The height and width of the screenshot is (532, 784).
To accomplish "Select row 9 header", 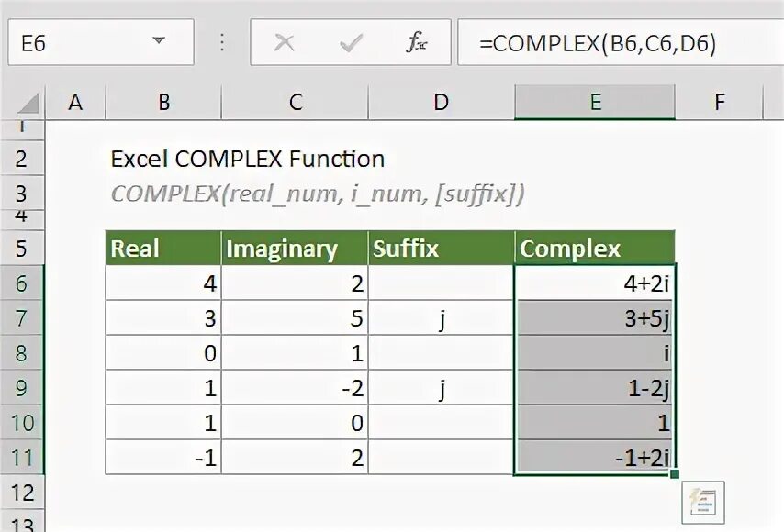I will [x=22, y=388].
